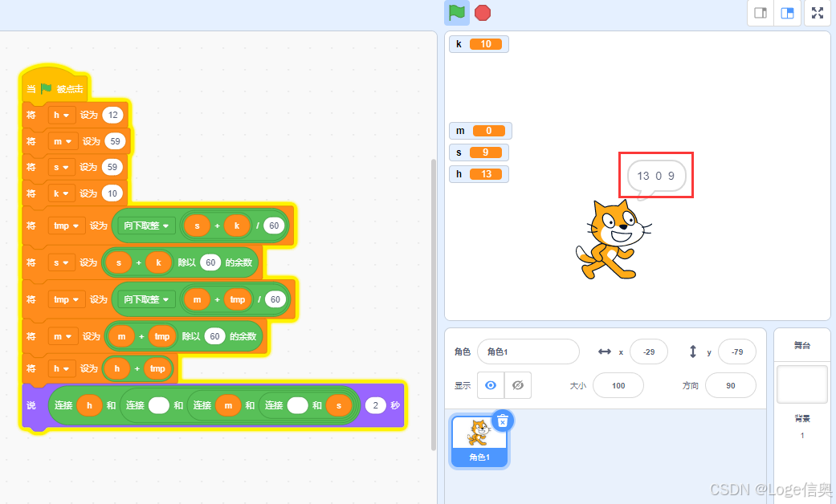Open second 向下取整 operator dropdown

pyautogui.click(x=146, y=299)
